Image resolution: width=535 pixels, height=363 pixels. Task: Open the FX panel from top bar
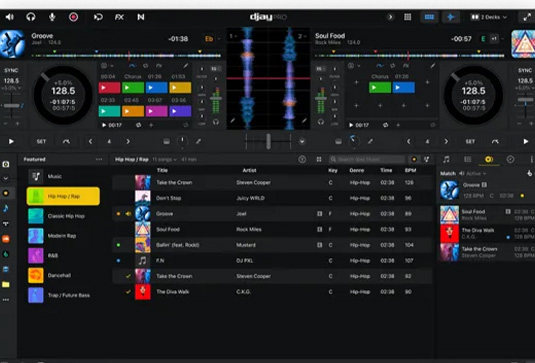(x=119, y=17)
